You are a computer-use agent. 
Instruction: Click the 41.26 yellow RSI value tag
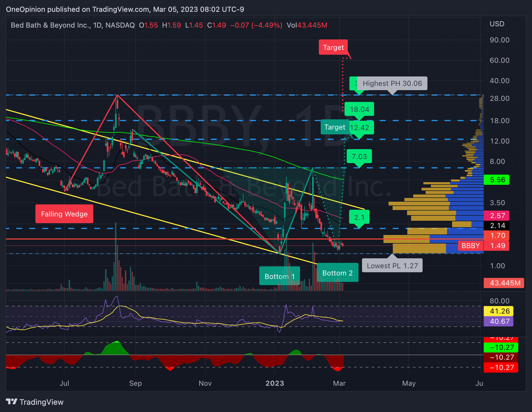click(x=498, y=311)
